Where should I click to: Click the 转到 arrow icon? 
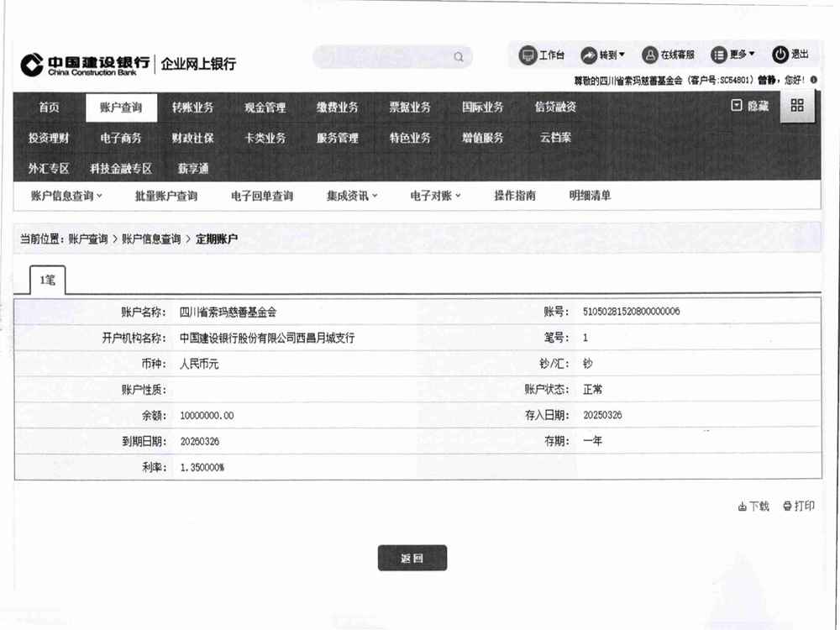pos(589,55)
